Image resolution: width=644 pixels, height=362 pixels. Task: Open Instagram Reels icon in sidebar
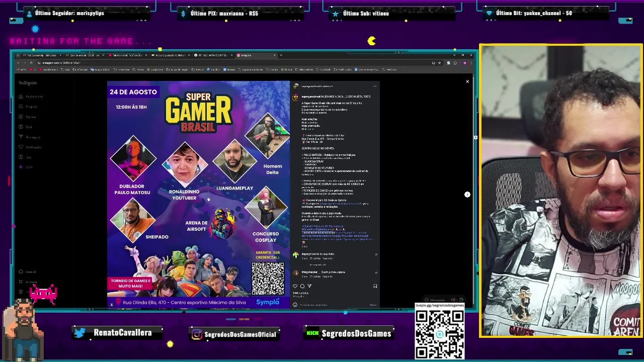(21, 127)
